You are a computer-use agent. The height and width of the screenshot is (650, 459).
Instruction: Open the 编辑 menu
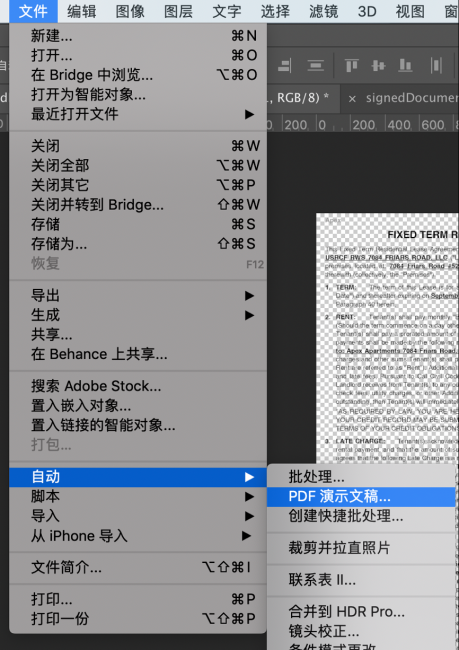click(x=82, y=11)
